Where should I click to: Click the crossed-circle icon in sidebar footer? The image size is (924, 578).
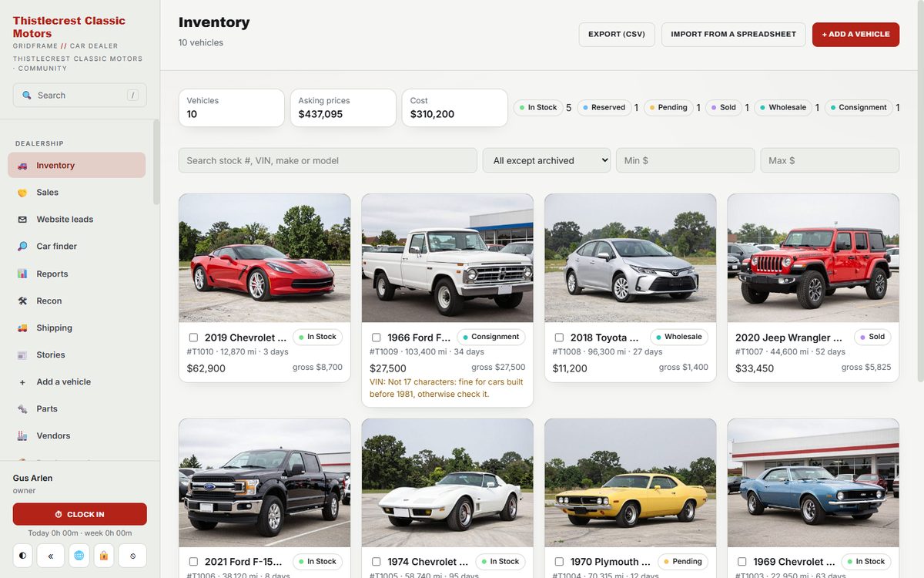click(132, 556)
